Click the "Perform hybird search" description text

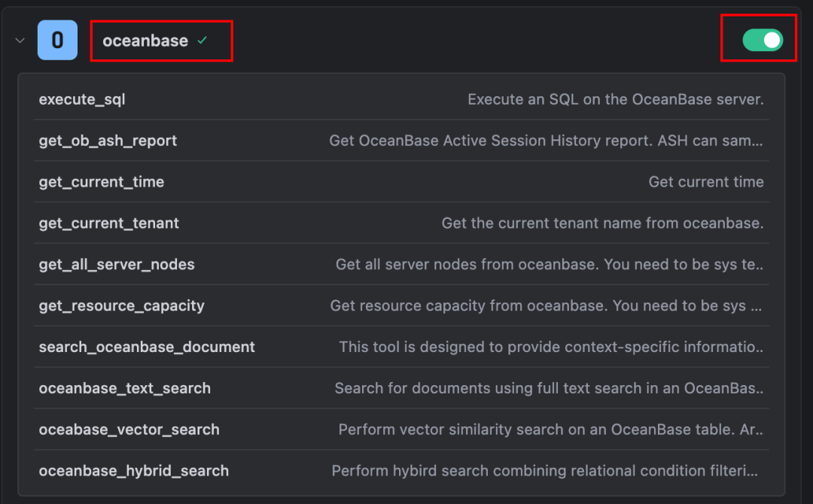pos(545,471)
